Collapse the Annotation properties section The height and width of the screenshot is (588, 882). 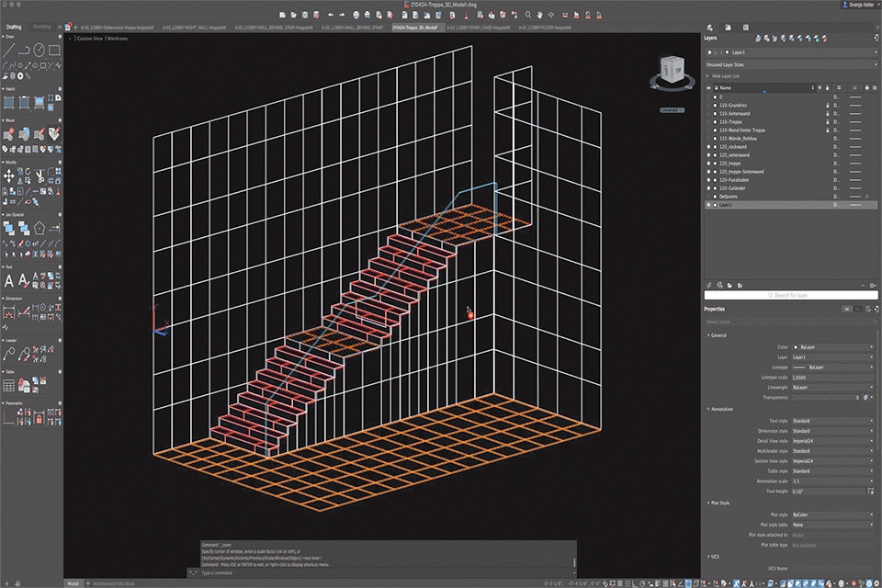(708, 409)
